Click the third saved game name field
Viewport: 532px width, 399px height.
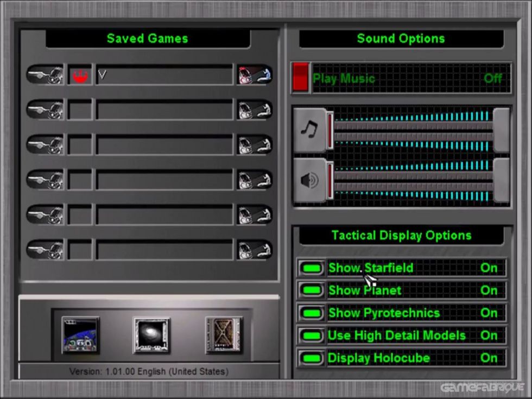click(x=164, y=144)
